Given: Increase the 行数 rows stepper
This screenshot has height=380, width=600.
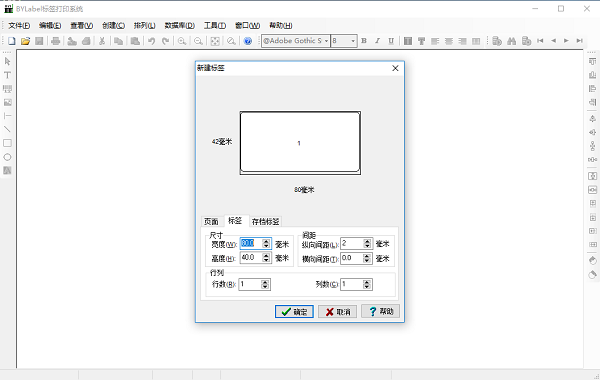Looking at the screenshot, I should [265, 282].
